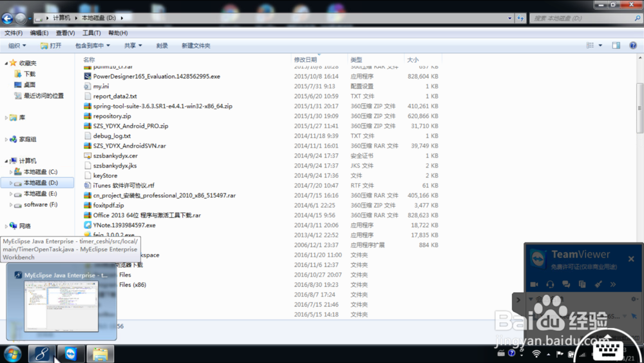Screen dimensions: 644x363
Task: Open the view options dropdown arrow
Action: (600, 45)
